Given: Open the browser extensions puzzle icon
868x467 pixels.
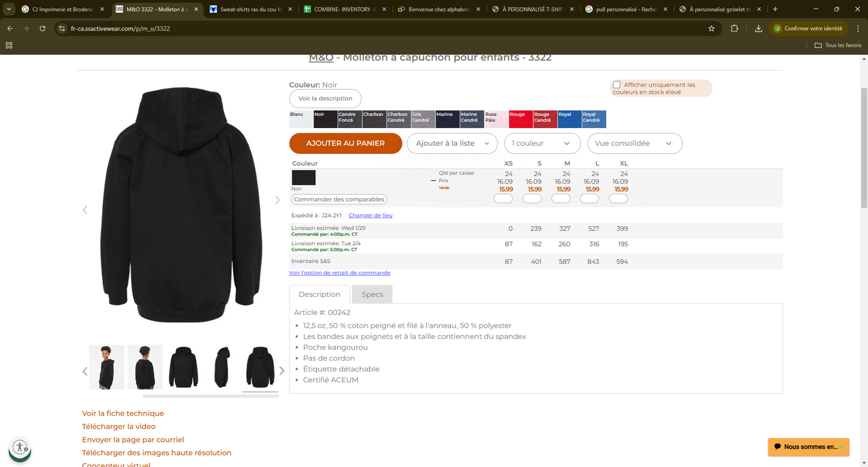Looking at the screenshot, I should click(x=734, y=28).
